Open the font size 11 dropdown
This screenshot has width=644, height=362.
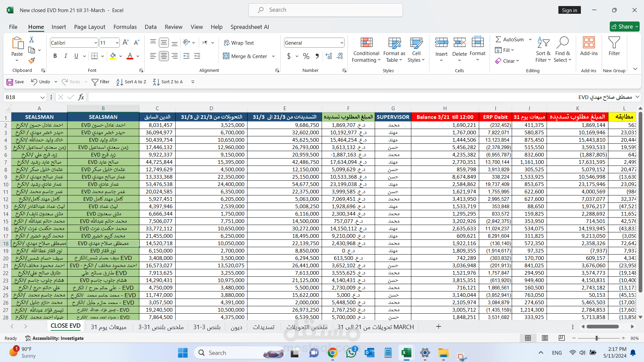[x=117, y=43]
